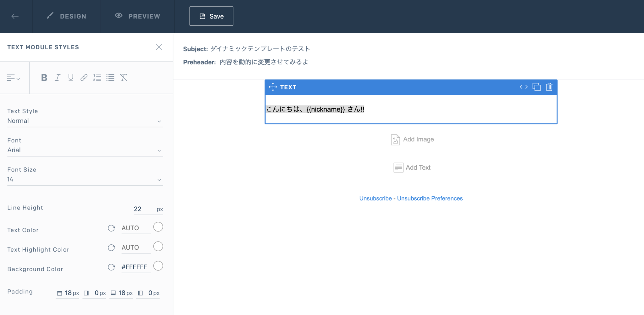
Task: Open the HTML code editor for the Text module
Action: 524,87
